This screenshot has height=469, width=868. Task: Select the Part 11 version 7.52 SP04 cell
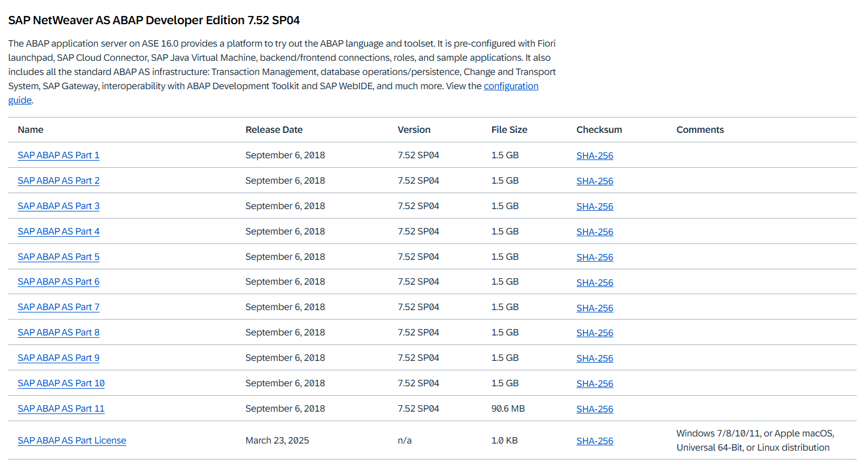418,409
